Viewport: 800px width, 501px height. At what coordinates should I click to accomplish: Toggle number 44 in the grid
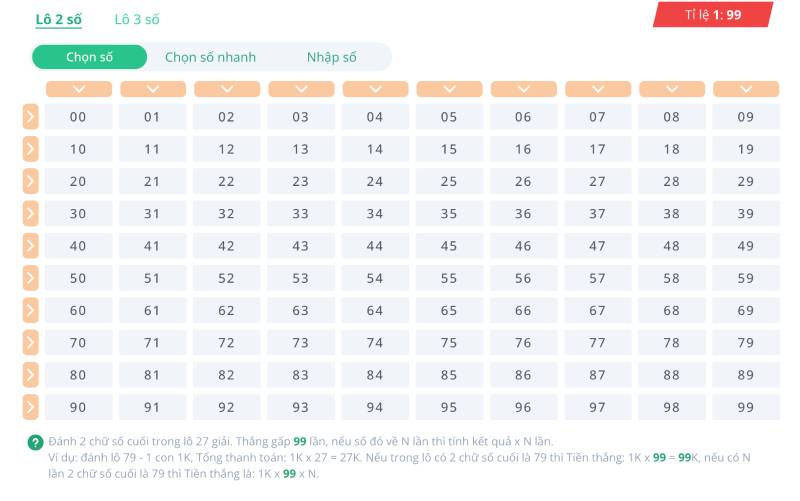[375, 246]
